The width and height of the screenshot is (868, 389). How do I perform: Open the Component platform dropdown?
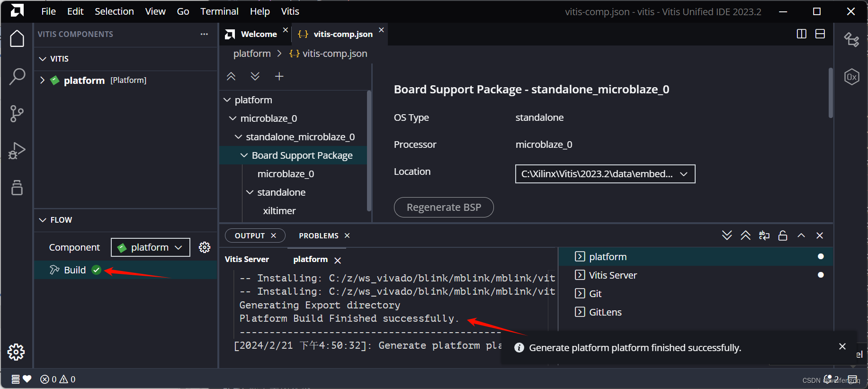pyautogui.click(x=151, y=247)
